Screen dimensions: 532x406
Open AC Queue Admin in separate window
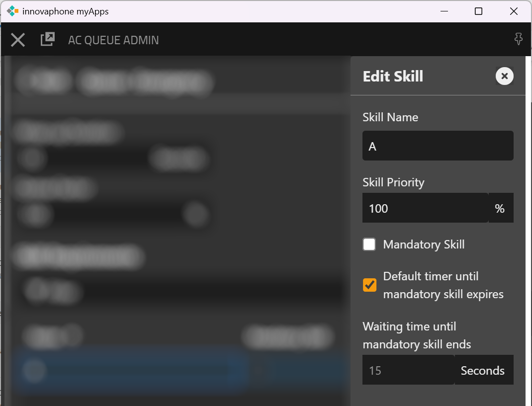pyautogui.click(x=47, y=39)
